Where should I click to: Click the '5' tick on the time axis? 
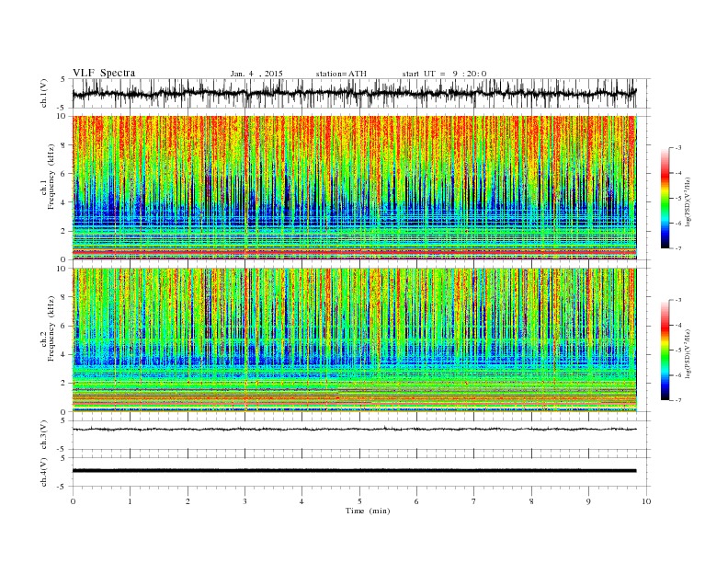(359, 501)
